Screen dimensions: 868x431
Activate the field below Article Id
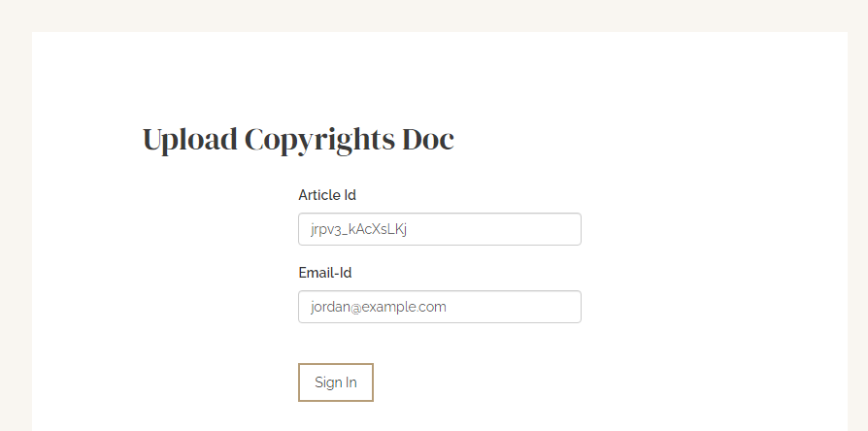[440, 229]
